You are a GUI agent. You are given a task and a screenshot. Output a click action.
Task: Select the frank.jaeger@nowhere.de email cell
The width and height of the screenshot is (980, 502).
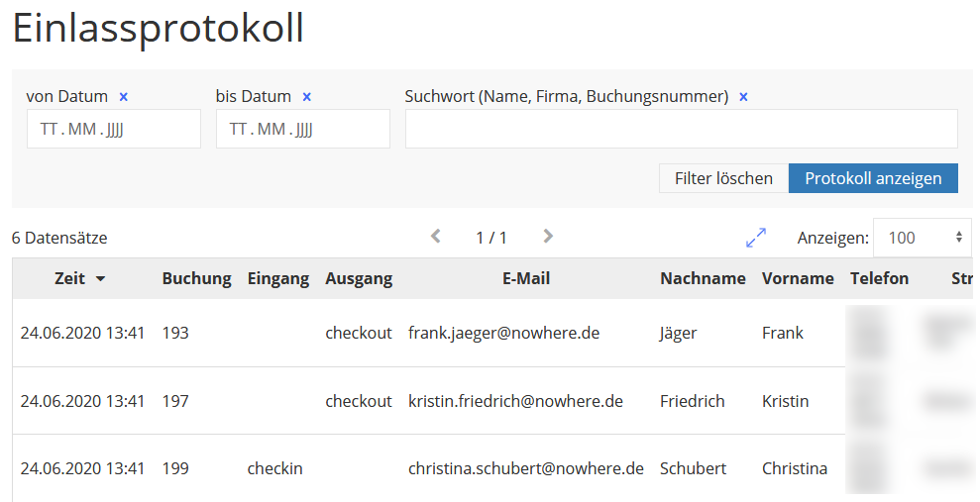503,333
